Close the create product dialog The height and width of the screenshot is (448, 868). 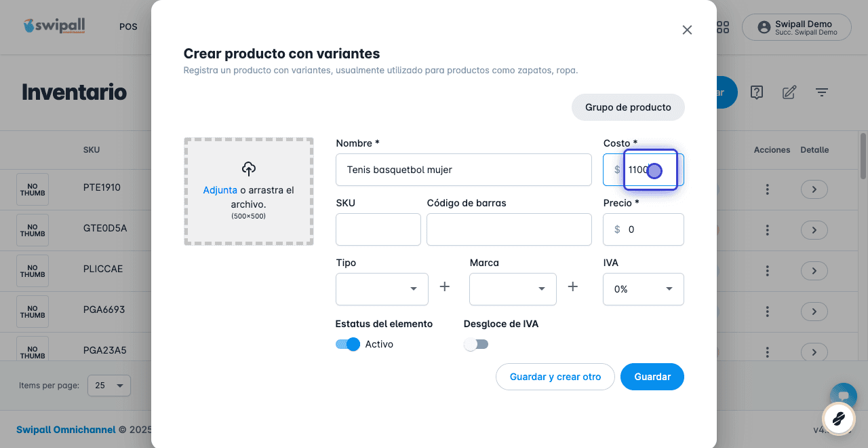[x=687, y=30]
